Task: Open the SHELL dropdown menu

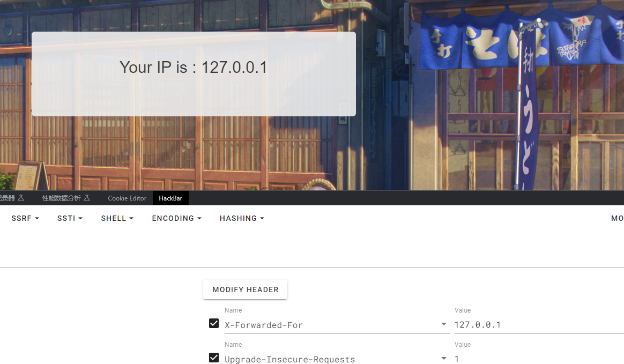Action: coord(117,218)
